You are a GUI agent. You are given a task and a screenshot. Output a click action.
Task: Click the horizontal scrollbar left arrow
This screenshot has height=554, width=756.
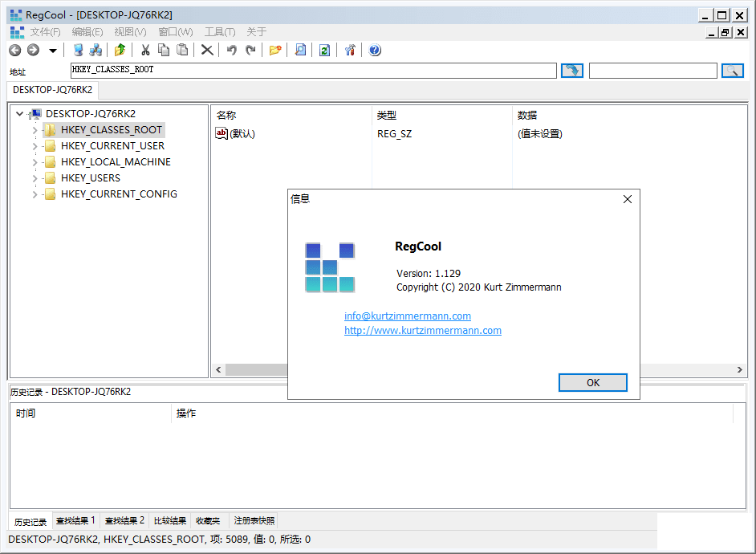click(x=218, y=370)
